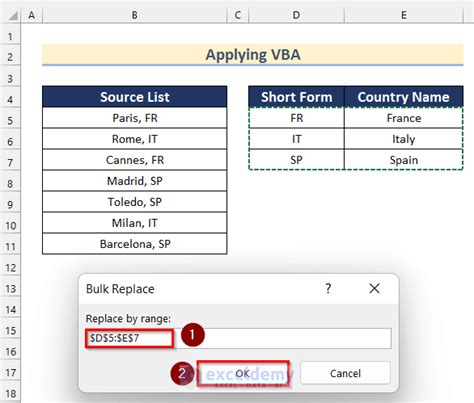Select the 'Milan, IT' cell

coord(135,223)
